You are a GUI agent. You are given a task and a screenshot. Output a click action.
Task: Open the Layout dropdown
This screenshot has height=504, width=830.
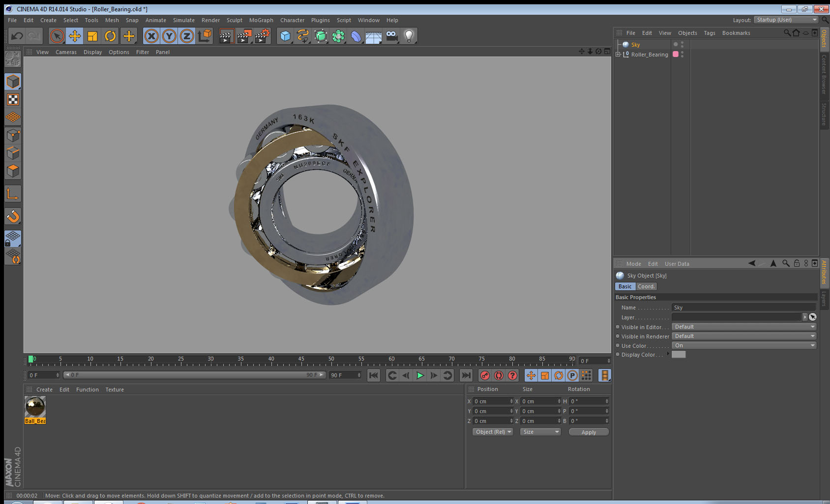(x=786, y=20)
